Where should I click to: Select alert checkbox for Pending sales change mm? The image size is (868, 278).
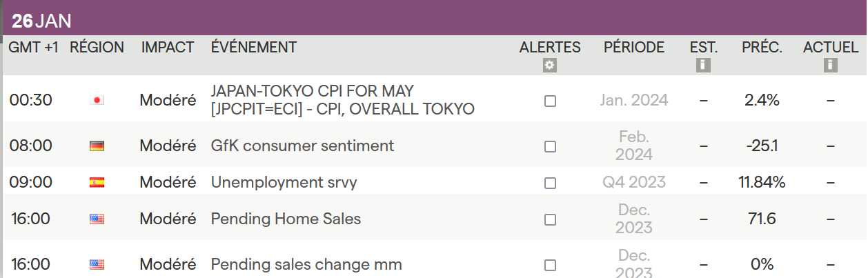coord(550,265)
